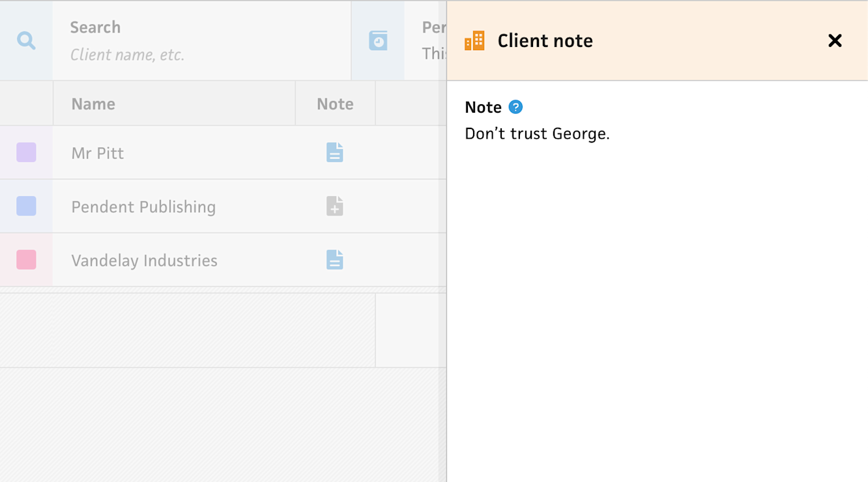Viewport: 868px width, 482px height.
Task: Select Mr Pitt's purple color swatch
Action: coord(26,152)
